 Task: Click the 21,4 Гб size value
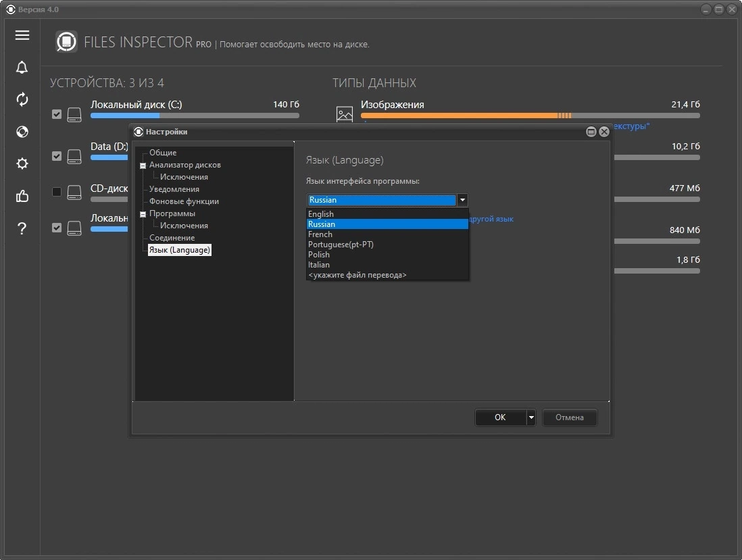(x=686, y=104)
